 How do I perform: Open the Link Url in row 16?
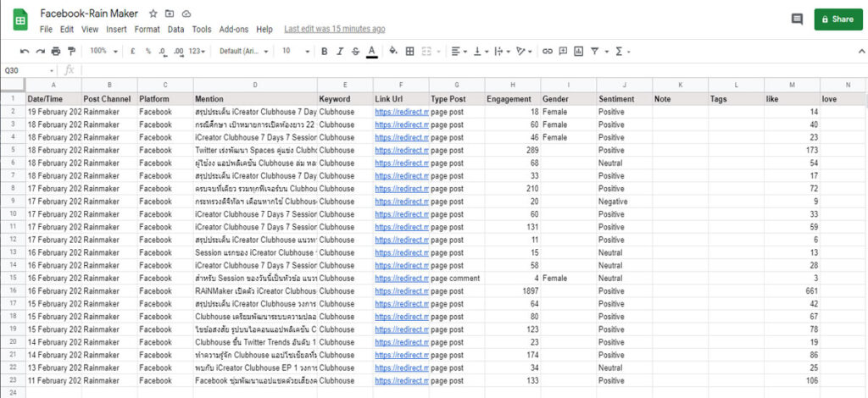(401, 290)
